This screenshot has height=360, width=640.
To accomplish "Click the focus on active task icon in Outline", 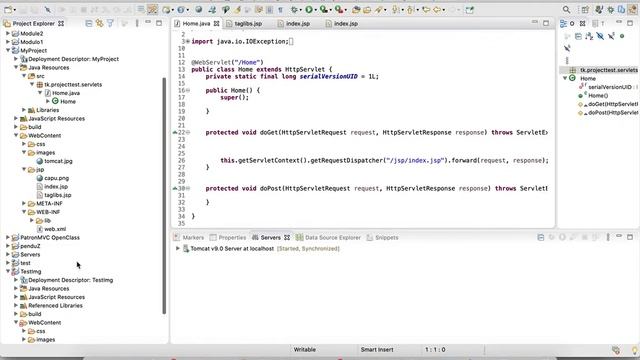I will pyautogui.click(x=567, y=36).
